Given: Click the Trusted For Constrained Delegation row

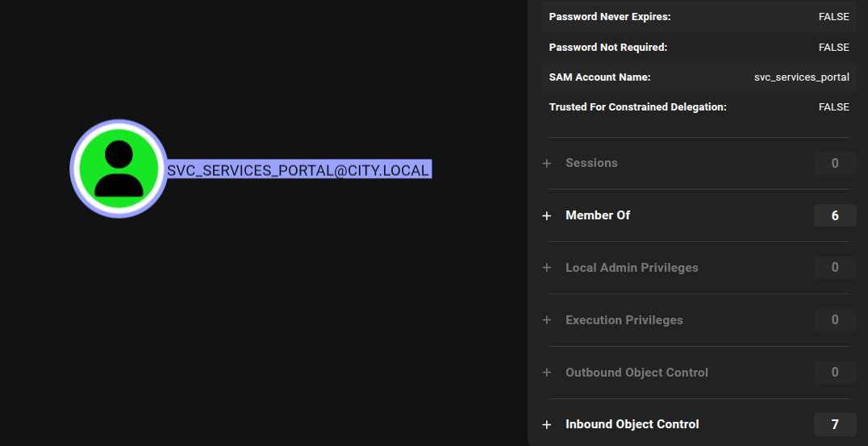Looking at the screenshot, I should [x=699, y=107].
